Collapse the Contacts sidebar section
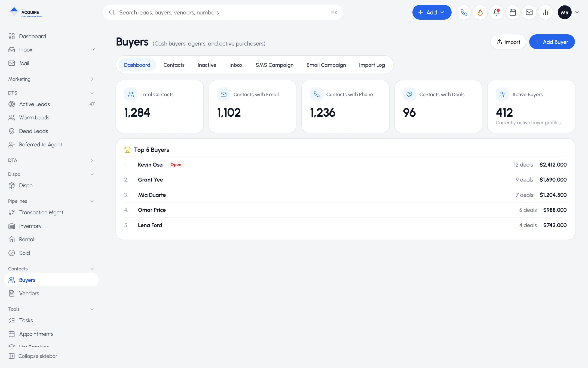This screenshot has height=368, width=588. (x=51, y=269)
